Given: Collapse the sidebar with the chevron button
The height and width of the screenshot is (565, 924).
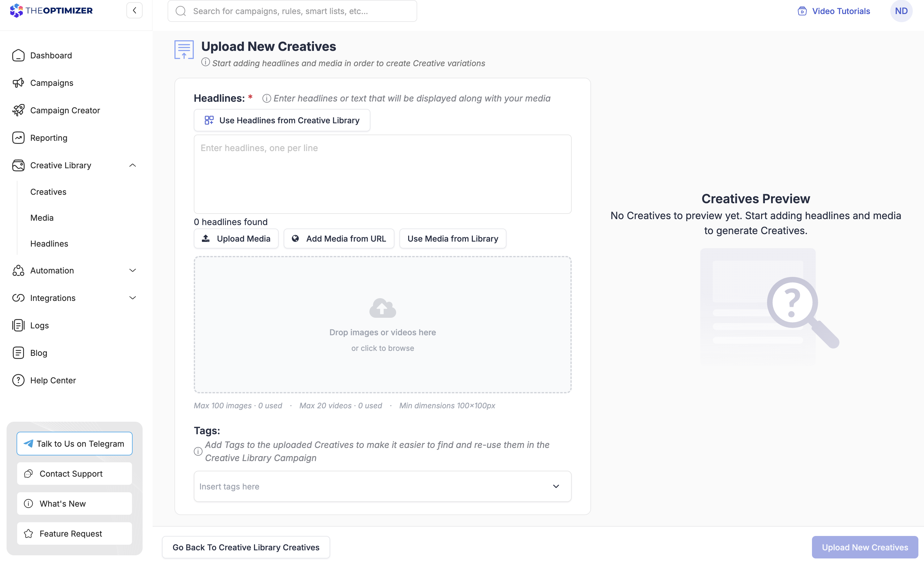Looking at the screenshot, I should [134, 11].
